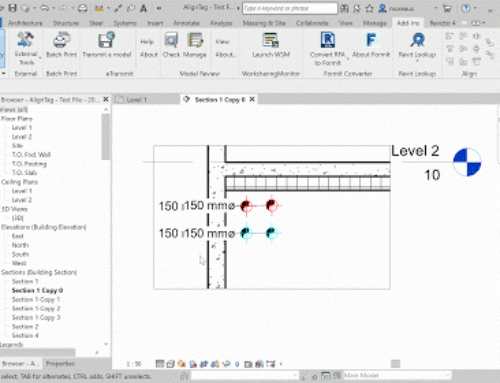Click the Manage icon in Model Review panel
Screen dimensions: 500x383
(195, 40)
